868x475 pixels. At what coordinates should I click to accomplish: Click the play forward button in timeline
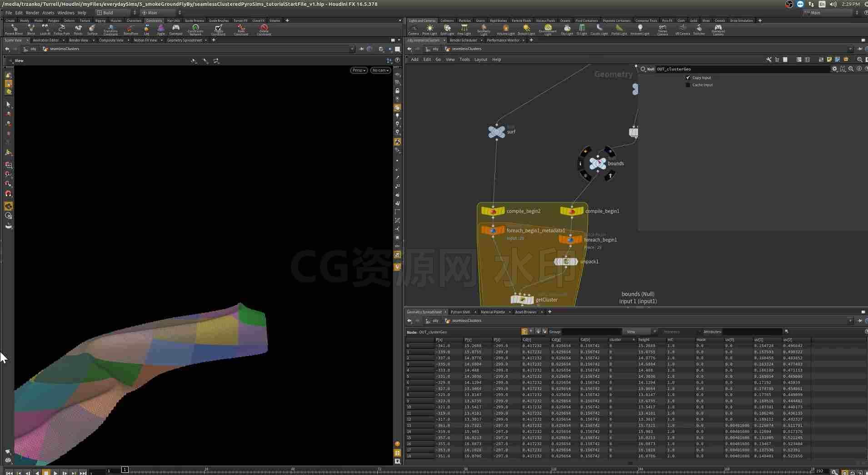point(55,473)
